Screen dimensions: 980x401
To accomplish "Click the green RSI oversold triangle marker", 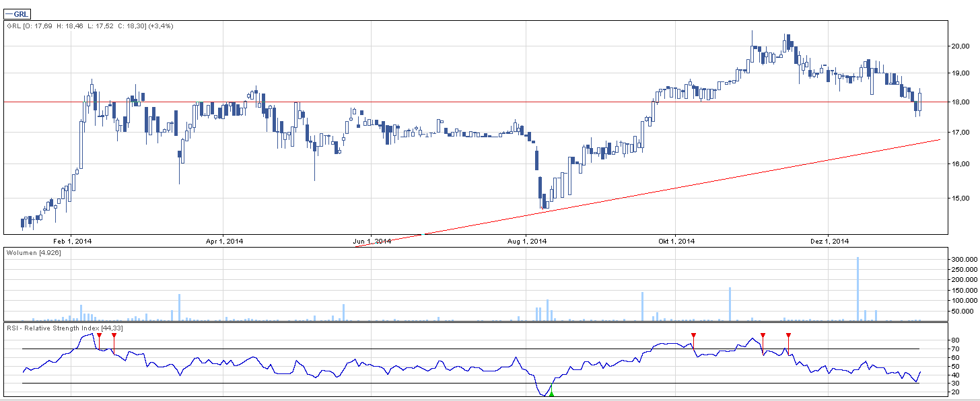I will pos(551,394).
